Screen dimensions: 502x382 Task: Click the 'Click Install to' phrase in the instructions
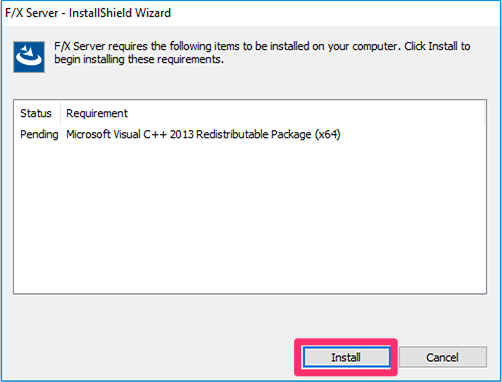437,46
